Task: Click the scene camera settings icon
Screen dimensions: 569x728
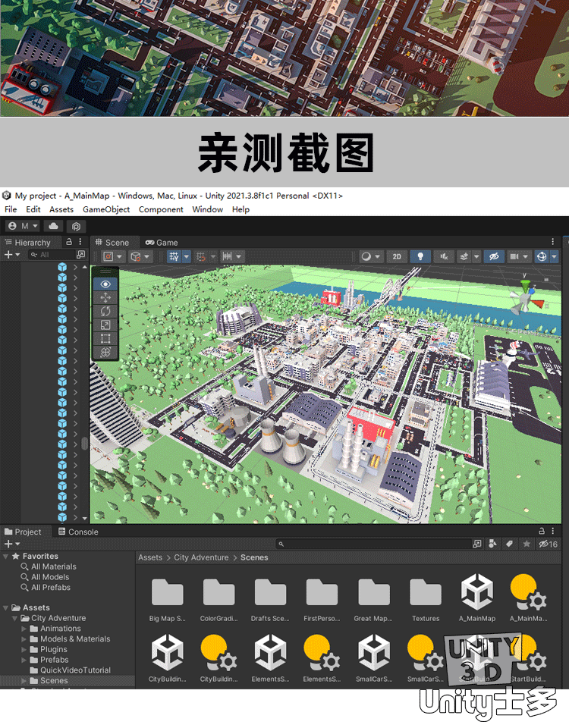Action: (514, 256)
